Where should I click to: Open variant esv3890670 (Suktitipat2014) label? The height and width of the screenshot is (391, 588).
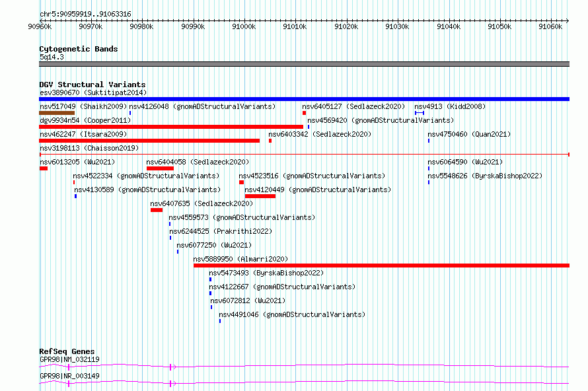click(93, 92)
